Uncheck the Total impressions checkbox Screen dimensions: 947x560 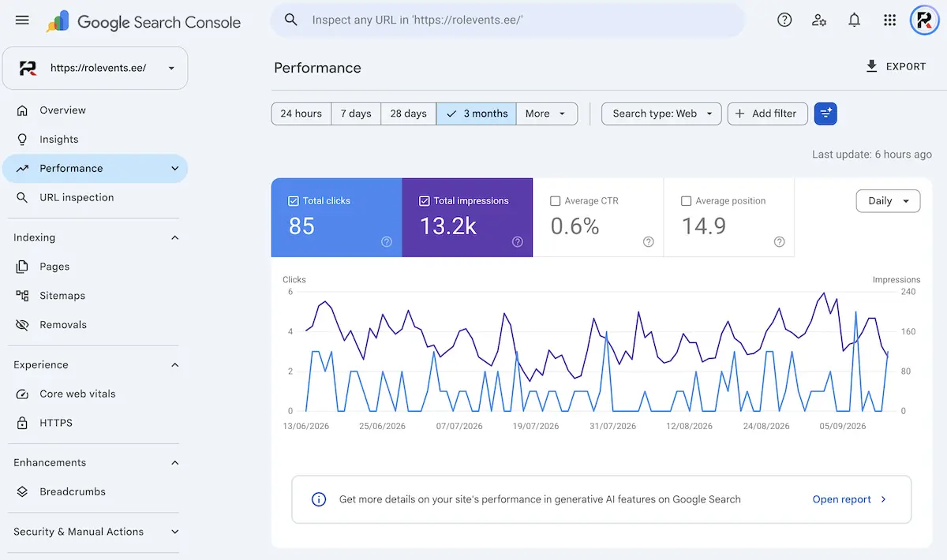(425, 201)
